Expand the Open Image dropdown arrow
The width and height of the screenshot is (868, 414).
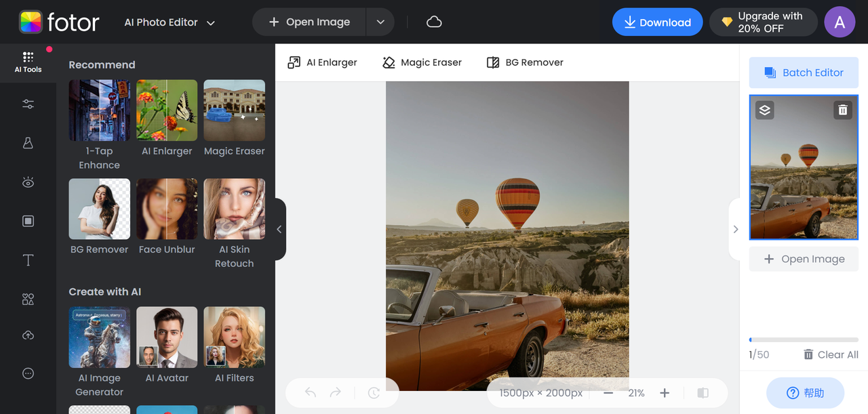coord(380,22)
